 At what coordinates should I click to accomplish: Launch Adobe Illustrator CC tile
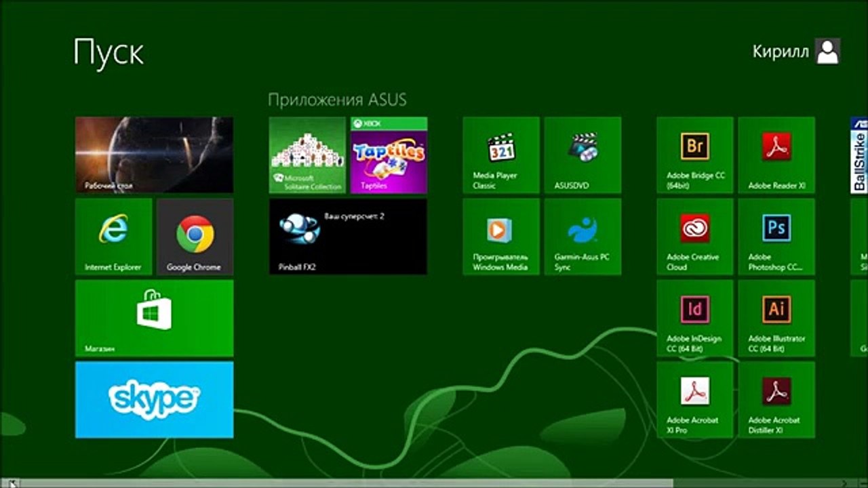pos(776,318)
